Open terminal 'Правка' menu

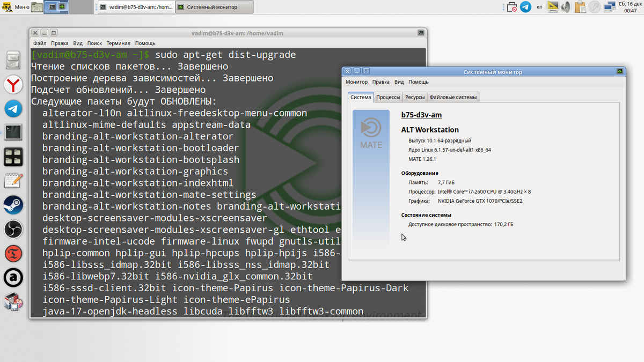(60, 43)
